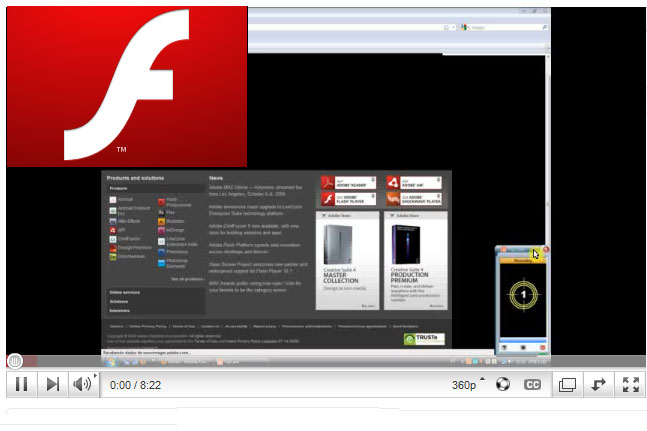Click the Google search box in browser
This screenshot has height=431, width=647.
505,27
